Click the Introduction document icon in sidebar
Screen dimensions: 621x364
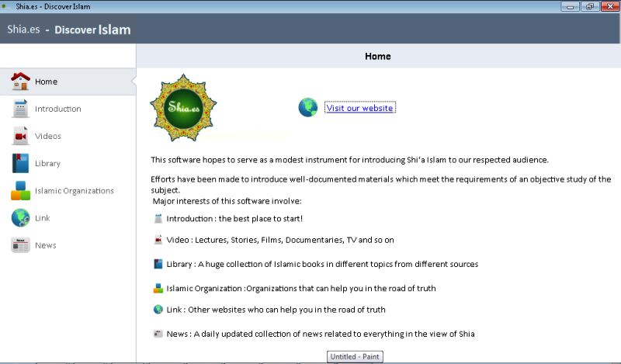pyautogui.click(x=21, y=109)
